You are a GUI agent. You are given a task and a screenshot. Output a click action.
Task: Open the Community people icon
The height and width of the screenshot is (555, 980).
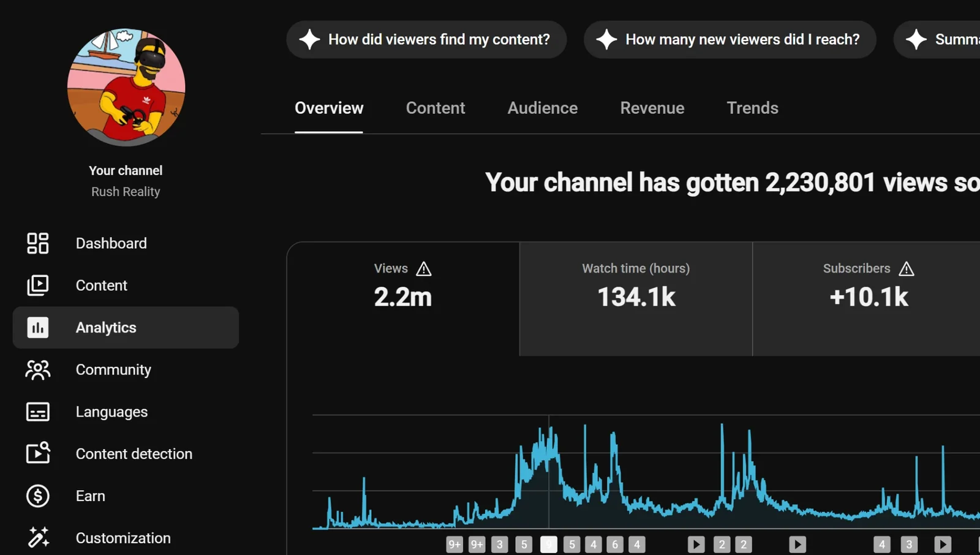click(x=37, y=369)
